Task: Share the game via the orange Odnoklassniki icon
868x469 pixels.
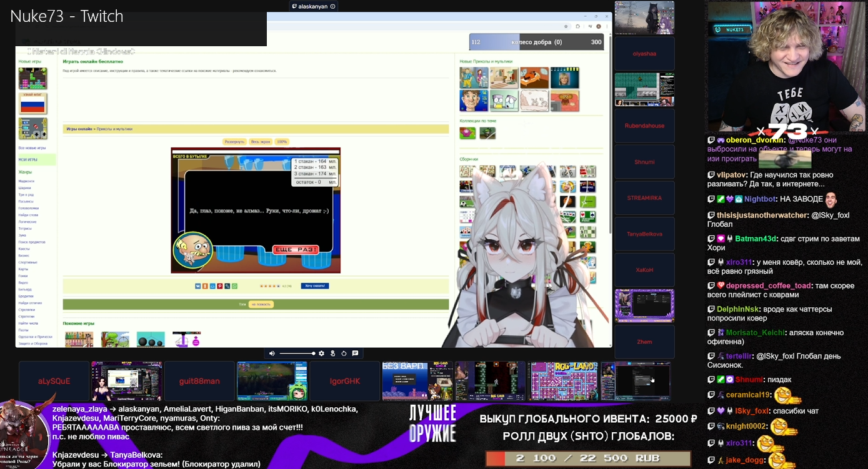Action: click(x=205, y=286)
